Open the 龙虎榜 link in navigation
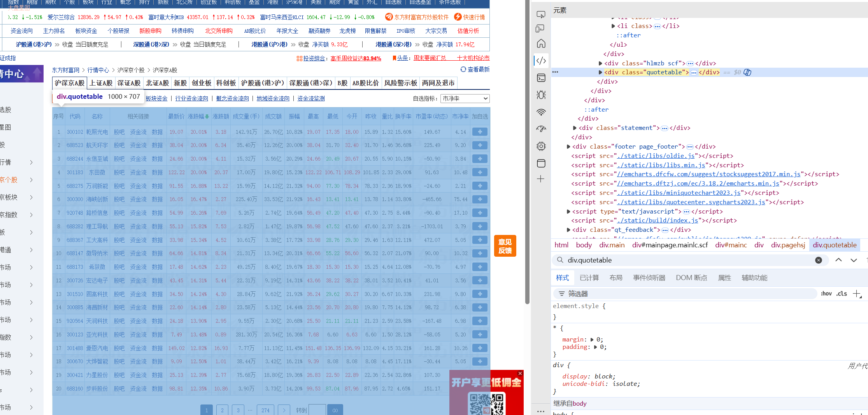Viewport: 868px width, 415px height. click(347, 31)
